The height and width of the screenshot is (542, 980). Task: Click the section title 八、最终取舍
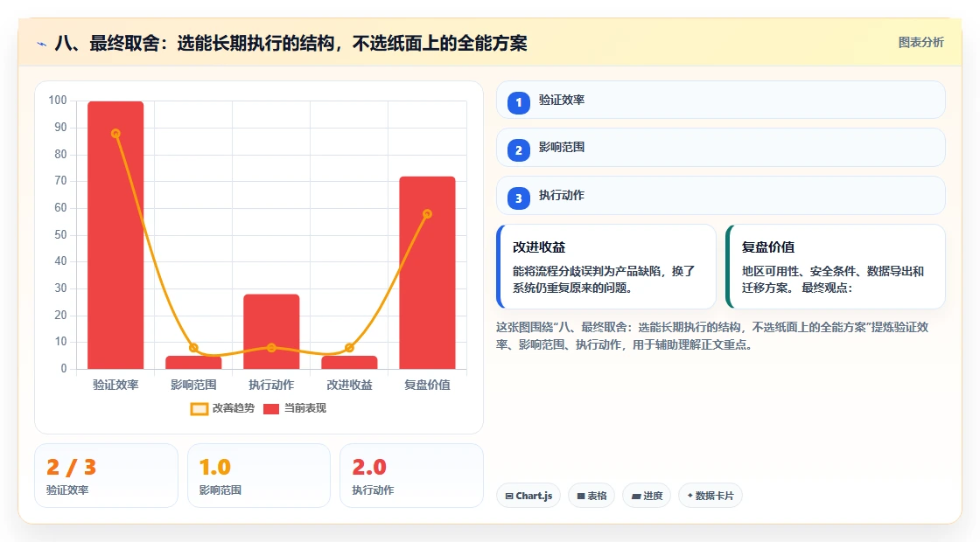pos(291,43)
